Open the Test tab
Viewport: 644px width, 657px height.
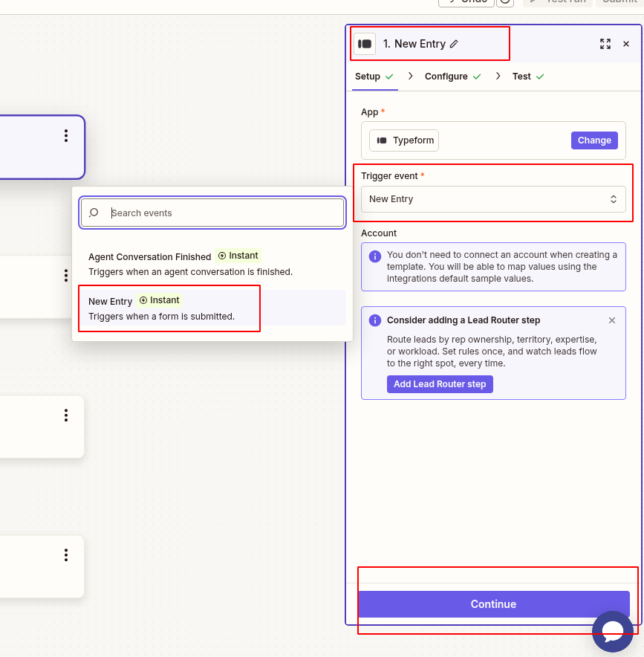521,76
